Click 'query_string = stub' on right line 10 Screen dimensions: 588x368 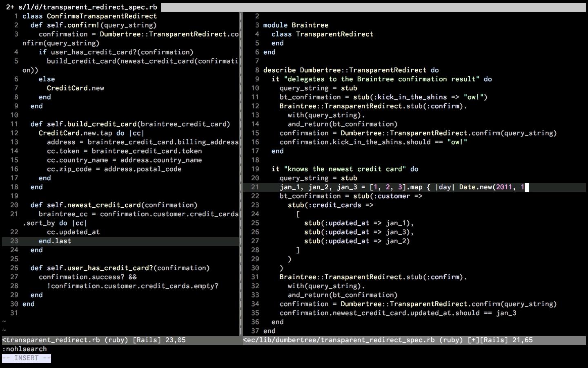(318, 88)
